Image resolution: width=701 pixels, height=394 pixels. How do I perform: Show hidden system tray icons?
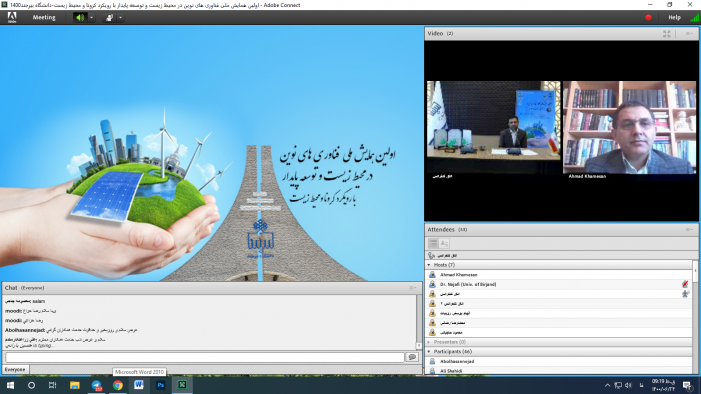607,385
